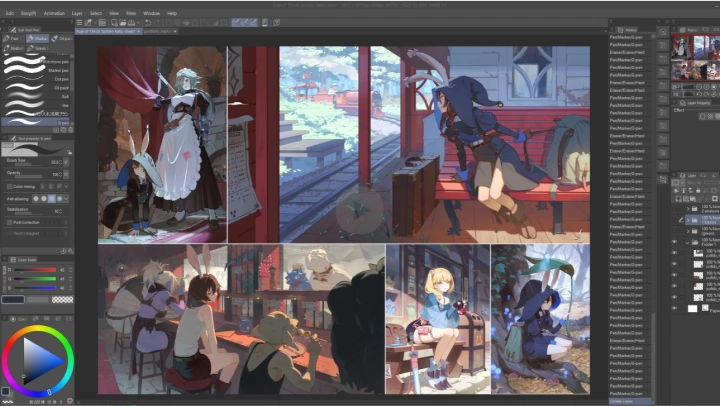The height and width of the screenshot is (406, 720).
Task: Adjust the Opacity slider
Action: (x=28, y=176)
